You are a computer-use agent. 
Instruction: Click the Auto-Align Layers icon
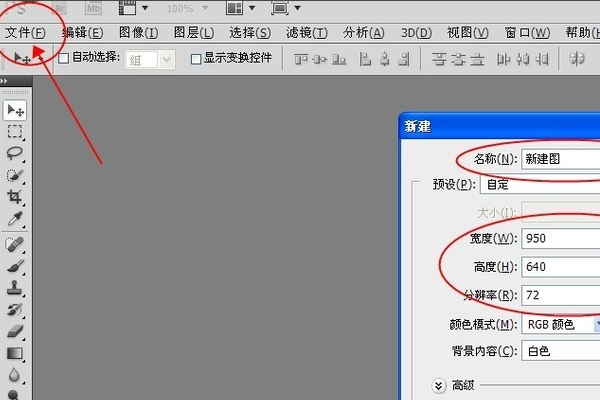(577, 59)
